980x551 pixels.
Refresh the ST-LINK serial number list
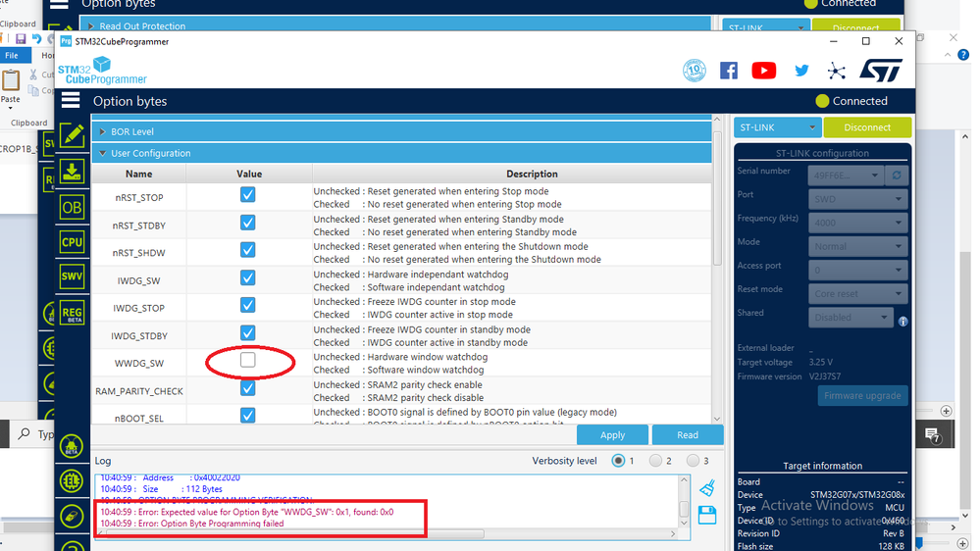pos(897,175)
